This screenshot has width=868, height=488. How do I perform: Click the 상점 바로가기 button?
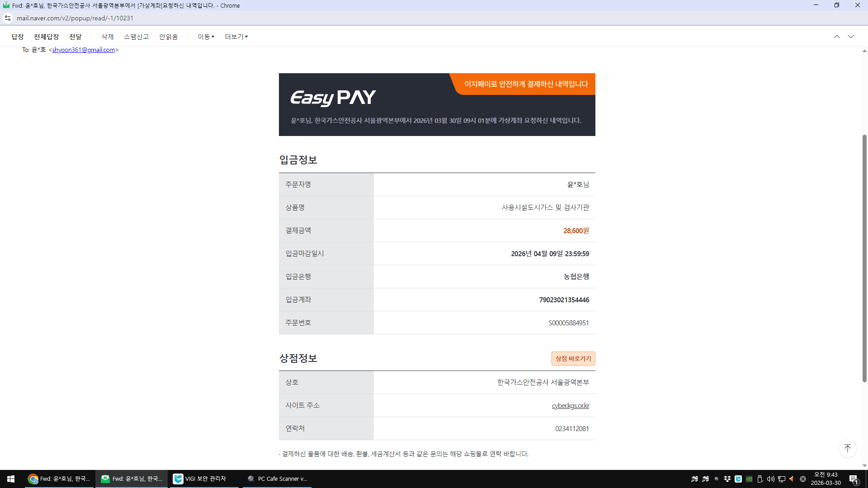[573, 358]
